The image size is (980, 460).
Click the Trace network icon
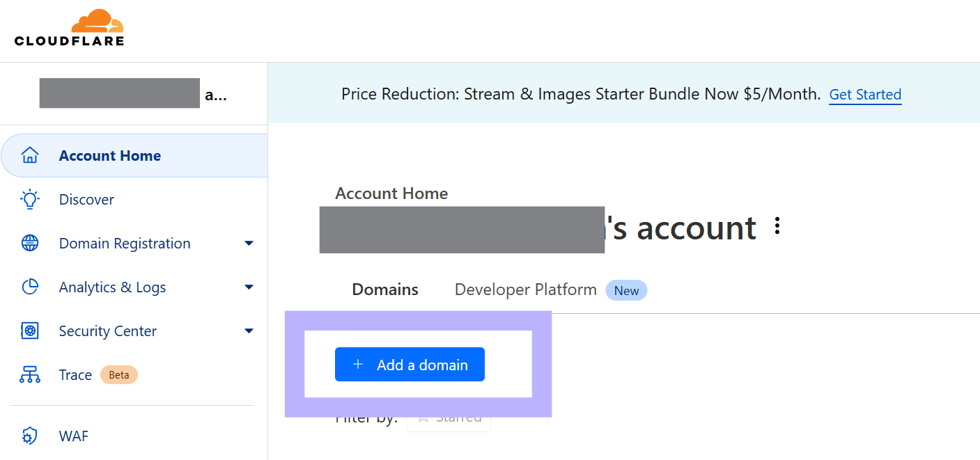point(30,374)
